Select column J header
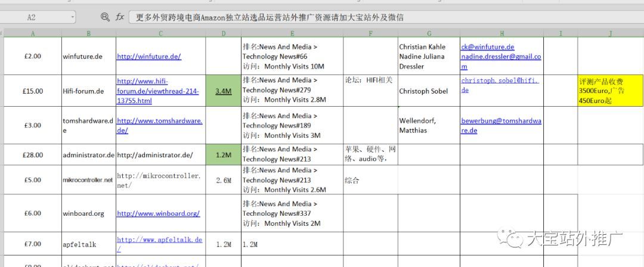This screenshot has width=644, height=267. click(611, 33)
